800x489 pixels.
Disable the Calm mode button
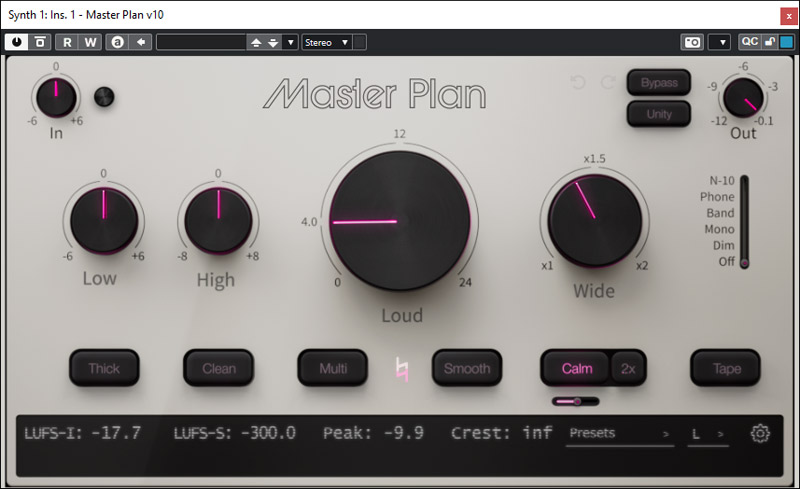(x=576, y=368)
